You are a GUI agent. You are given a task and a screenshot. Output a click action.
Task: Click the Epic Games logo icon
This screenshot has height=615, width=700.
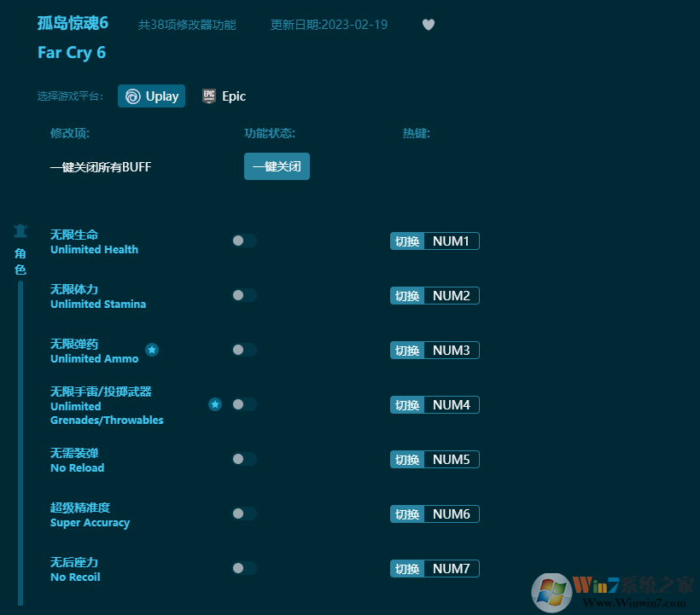[209, 96]
